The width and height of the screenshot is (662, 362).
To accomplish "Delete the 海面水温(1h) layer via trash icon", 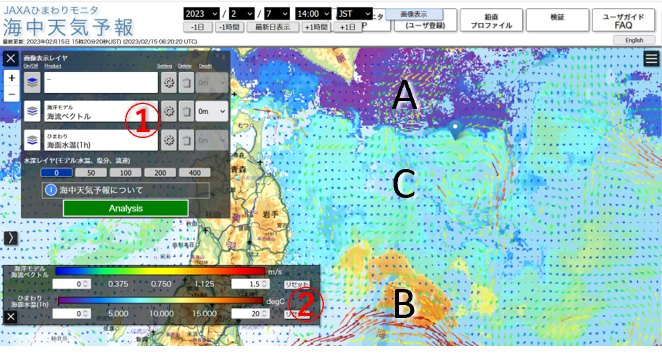I will pyautogui.click(x=186, y=140).
